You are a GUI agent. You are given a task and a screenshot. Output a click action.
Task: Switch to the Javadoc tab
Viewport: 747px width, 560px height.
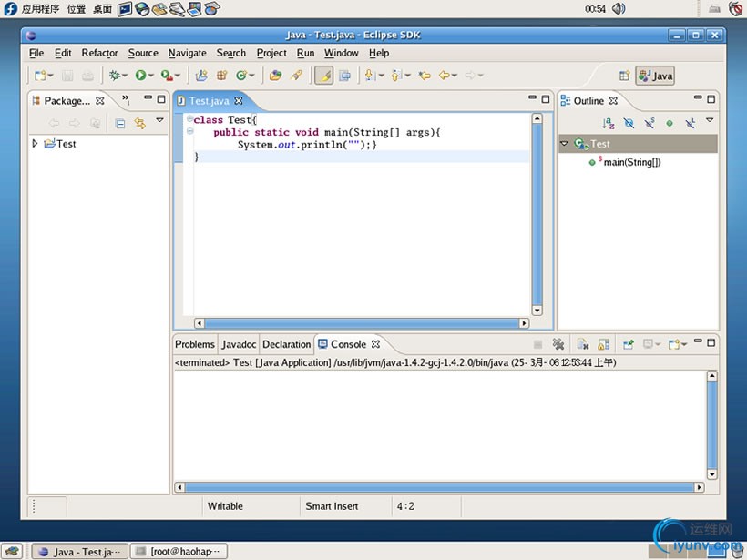click(x=239, y=344)
